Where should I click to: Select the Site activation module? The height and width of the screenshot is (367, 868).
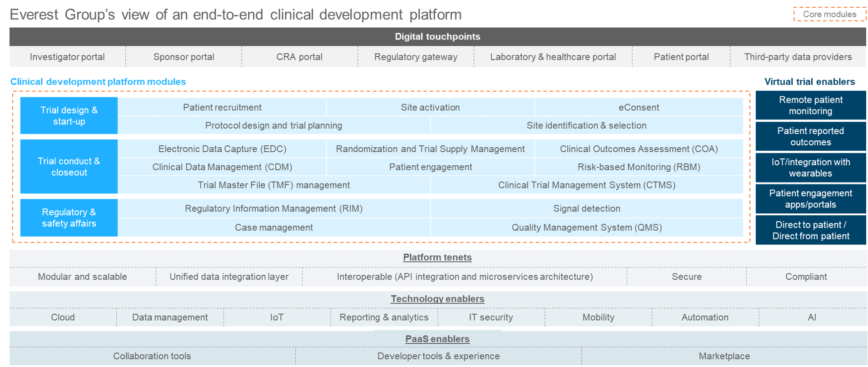click(430, 107)
